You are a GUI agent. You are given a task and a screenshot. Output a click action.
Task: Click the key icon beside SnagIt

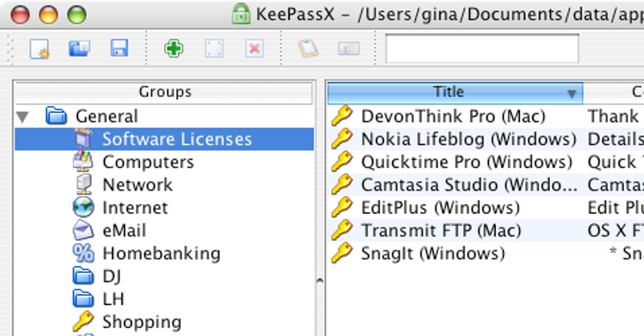coord(342,252)
